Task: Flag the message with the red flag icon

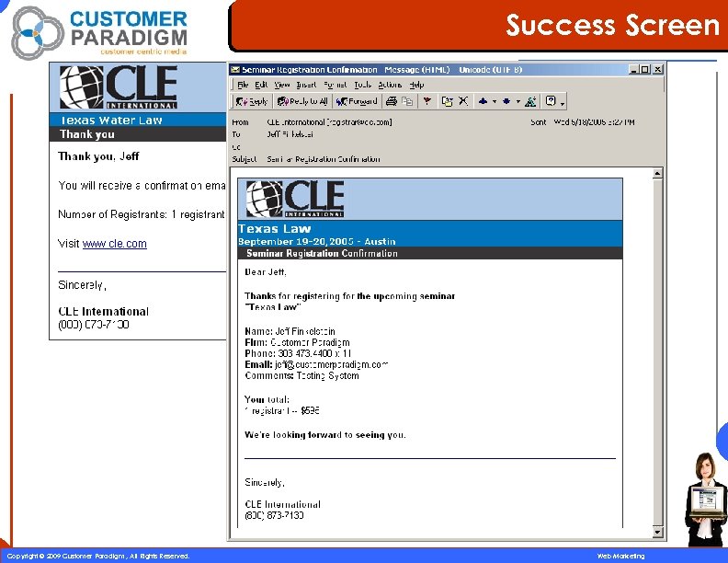Action: (x=427, y=101)
